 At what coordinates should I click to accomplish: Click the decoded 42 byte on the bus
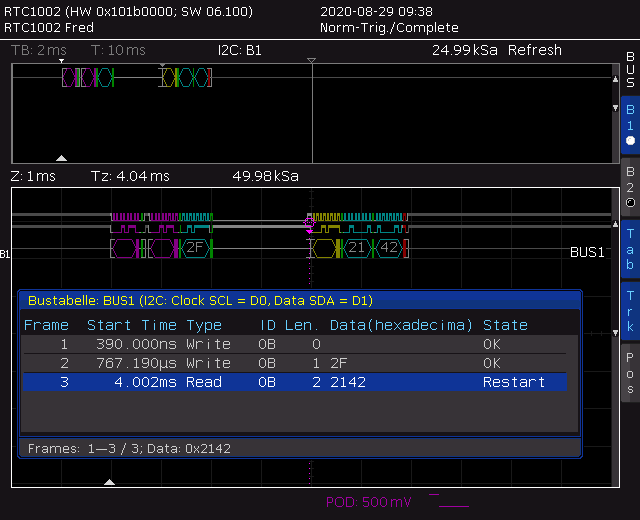pos(389,248)
